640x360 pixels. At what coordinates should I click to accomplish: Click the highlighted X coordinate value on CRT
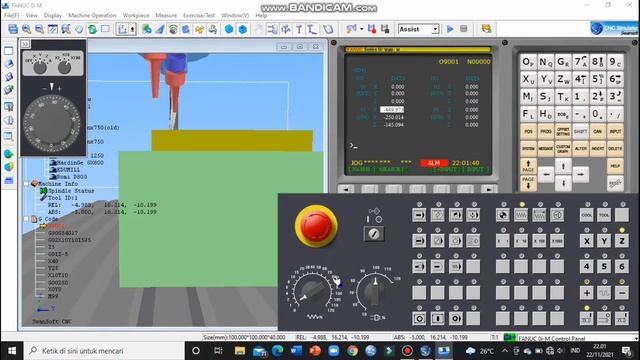pos(392,109)
